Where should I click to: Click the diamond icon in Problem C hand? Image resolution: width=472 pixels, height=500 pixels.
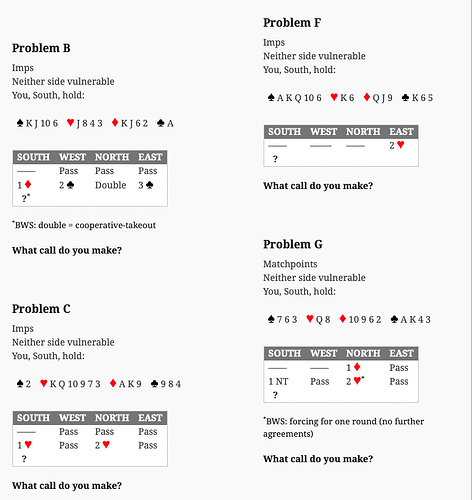click(x=113, y=383)
